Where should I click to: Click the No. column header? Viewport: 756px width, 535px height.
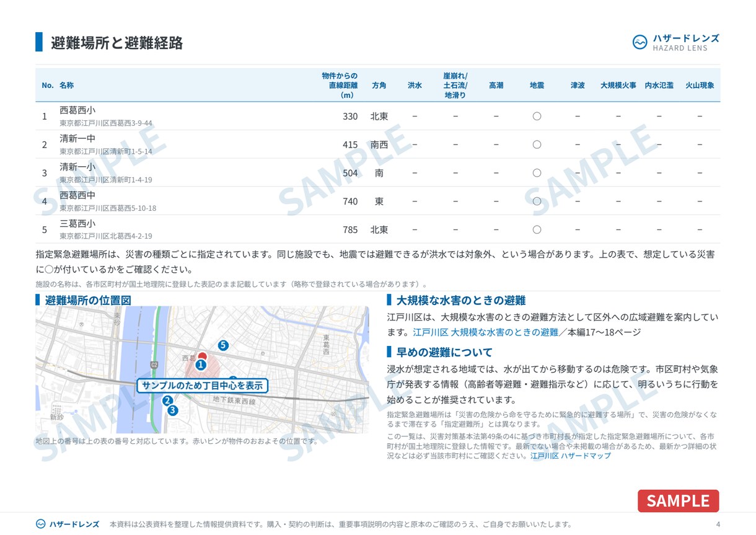[x=48, y=86]
